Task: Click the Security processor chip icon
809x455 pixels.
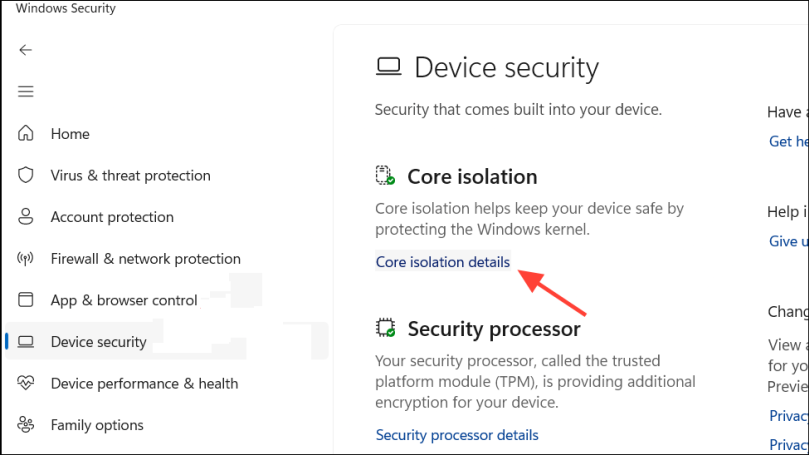Action: click(385, 328)
